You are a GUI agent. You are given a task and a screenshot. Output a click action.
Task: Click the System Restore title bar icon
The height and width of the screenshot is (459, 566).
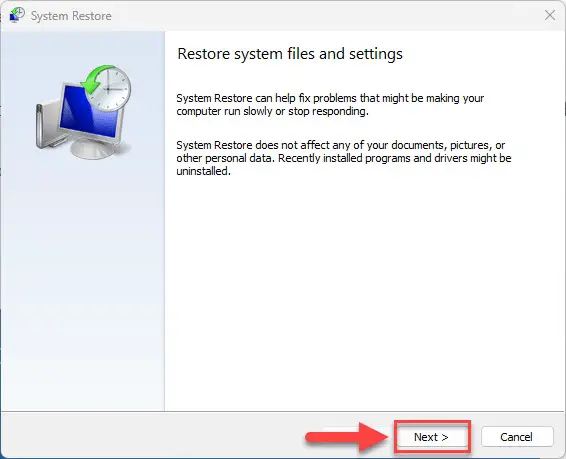click(x=17, y=15)
